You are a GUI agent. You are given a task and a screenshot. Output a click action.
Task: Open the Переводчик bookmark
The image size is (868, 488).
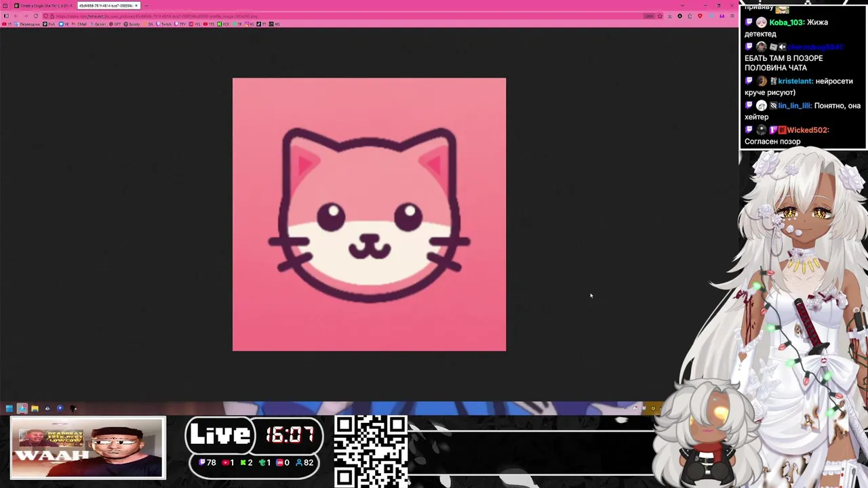click(x=27, y=24)
